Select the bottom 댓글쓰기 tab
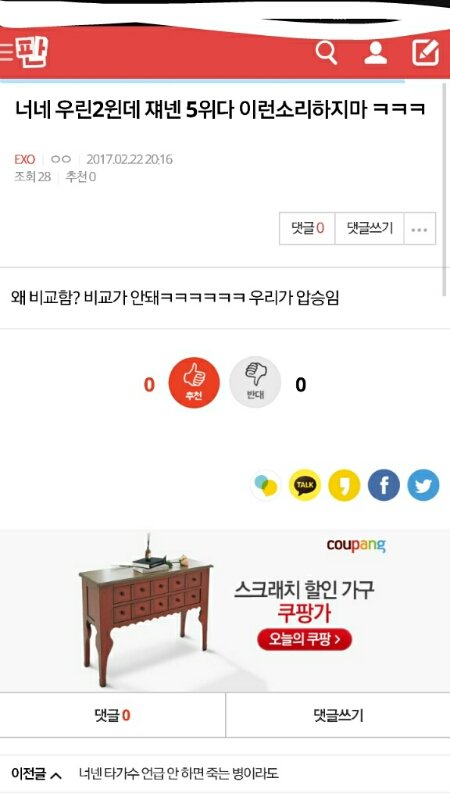 (338, 715)
